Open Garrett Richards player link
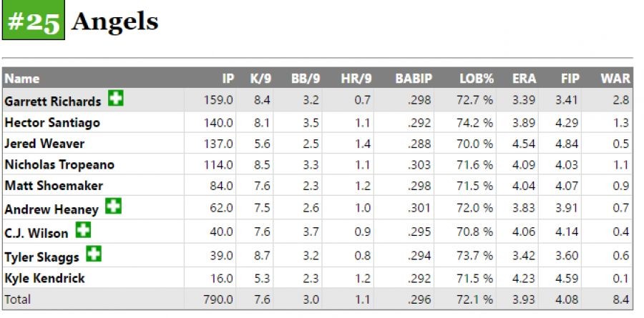This screenshot has width=644, height=318. (x=53, y=101)
